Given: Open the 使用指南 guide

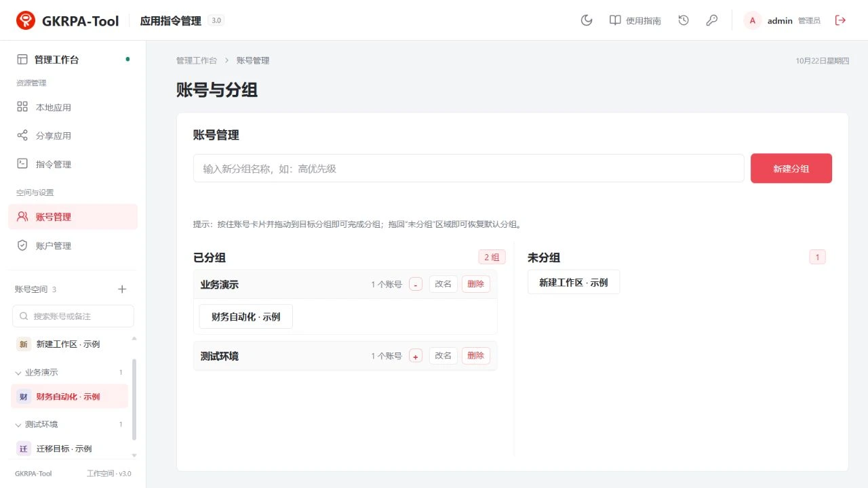Looking at the screenshot, I should point(635,20).
